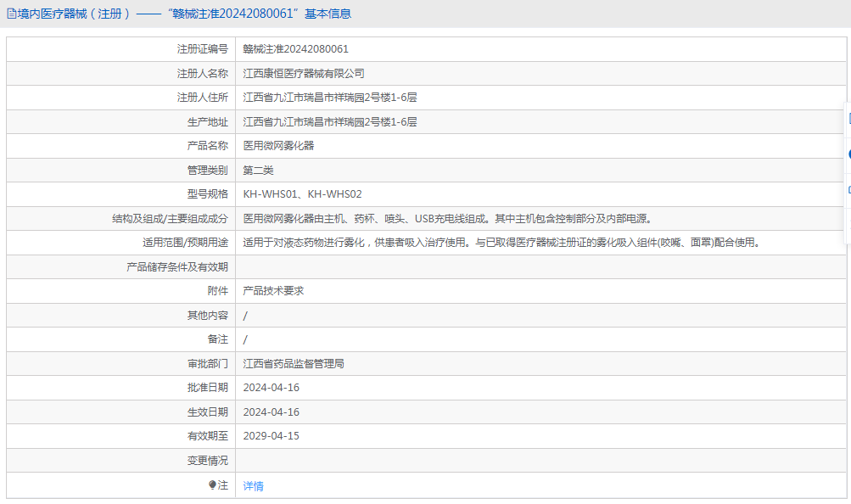Click the address value in 注册人住所 row
This screenshot has width=851, height=504.
tap(330, 97)
